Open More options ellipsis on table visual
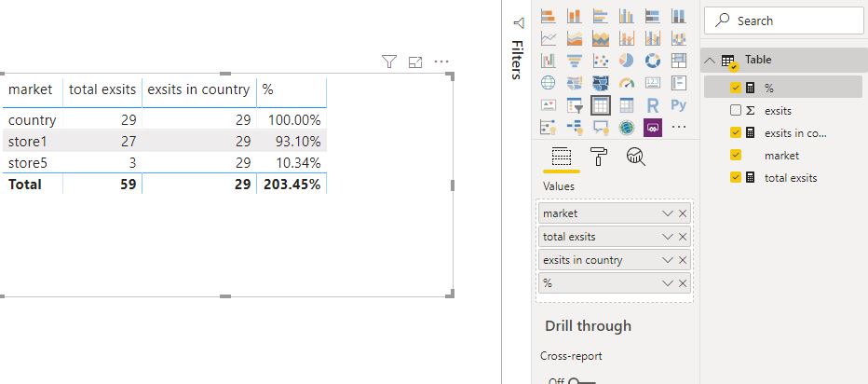 click(441, 62)
